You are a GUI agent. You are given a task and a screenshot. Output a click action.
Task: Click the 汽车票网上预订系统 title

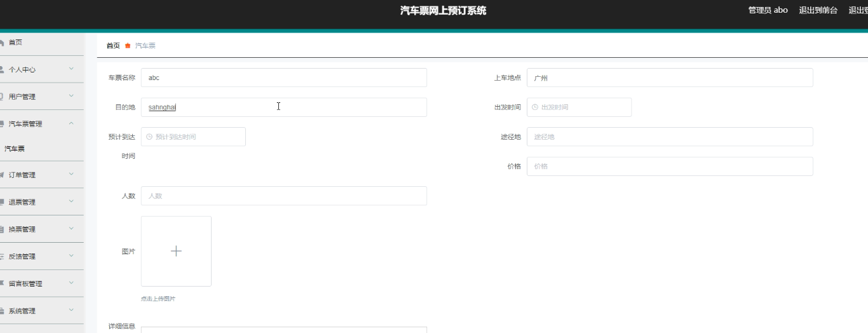[x=444, y=10]
